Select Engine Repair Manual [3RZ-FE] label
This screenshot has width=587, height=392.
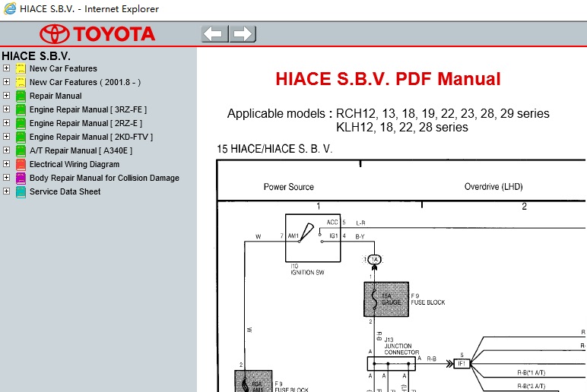(x=88, y=109)
